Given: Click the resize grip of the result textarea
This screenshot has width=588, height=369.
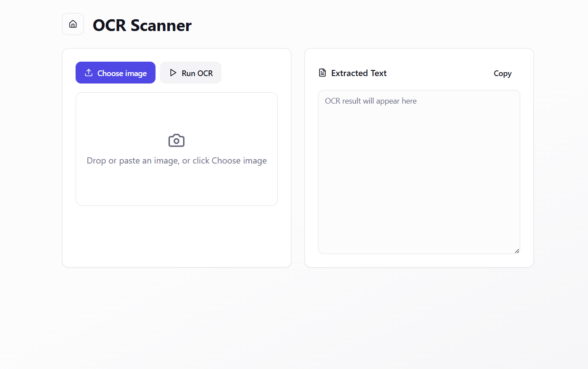Looking at the screenshot, I should [x=517, y=251].
